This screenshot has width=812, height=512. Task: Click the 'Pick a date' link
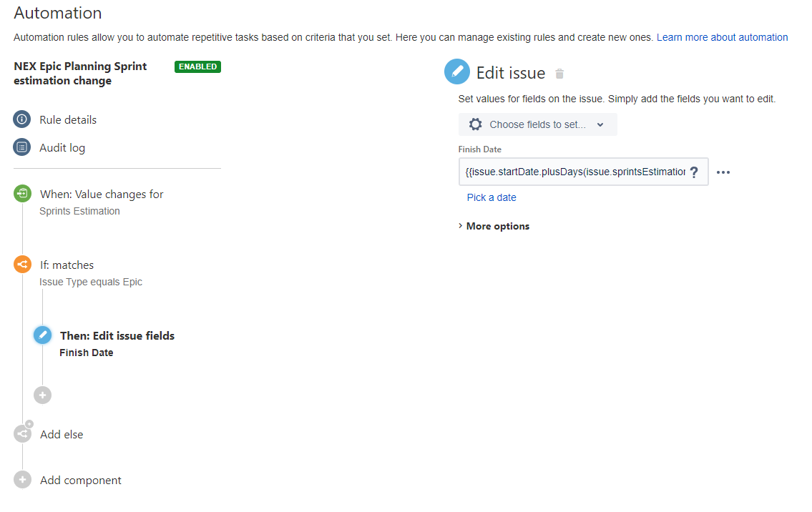tap(491, 197)
